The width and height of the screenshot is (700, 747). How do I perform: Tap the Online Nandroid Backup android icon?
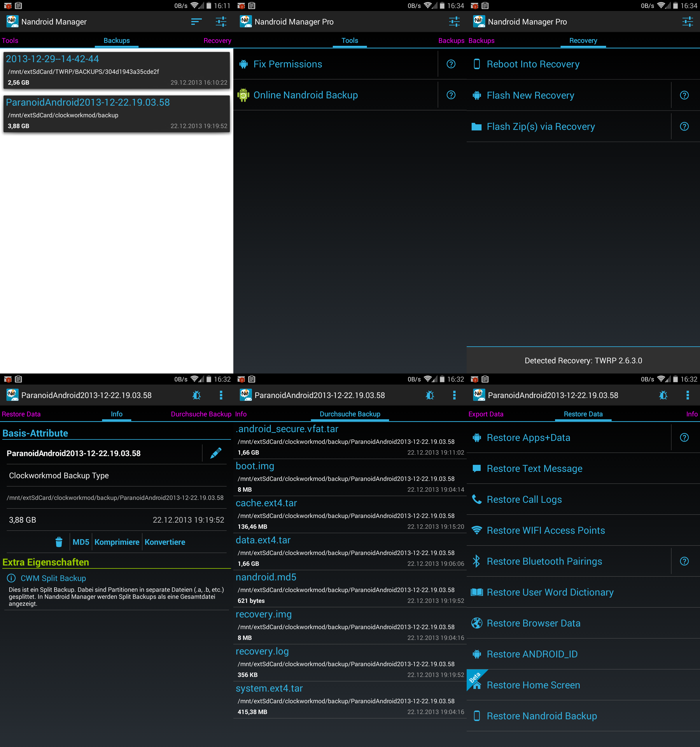[243, 95]
